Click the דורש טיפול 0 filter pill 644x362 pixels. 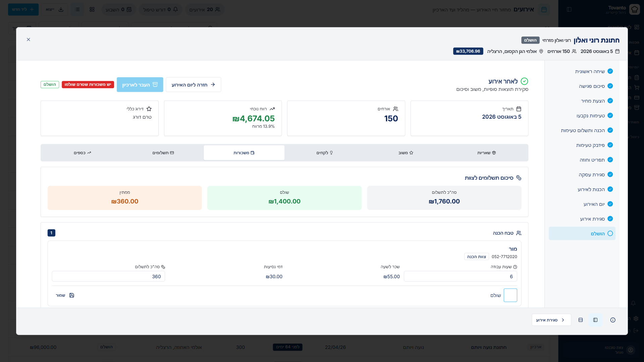[160, 9]
